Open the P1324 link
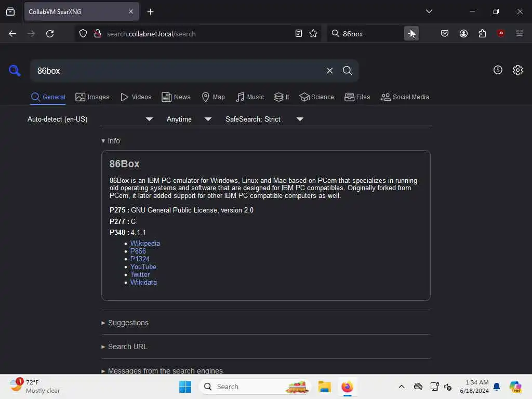The width and height of the screenshot is (532, 399). (140, 259)
